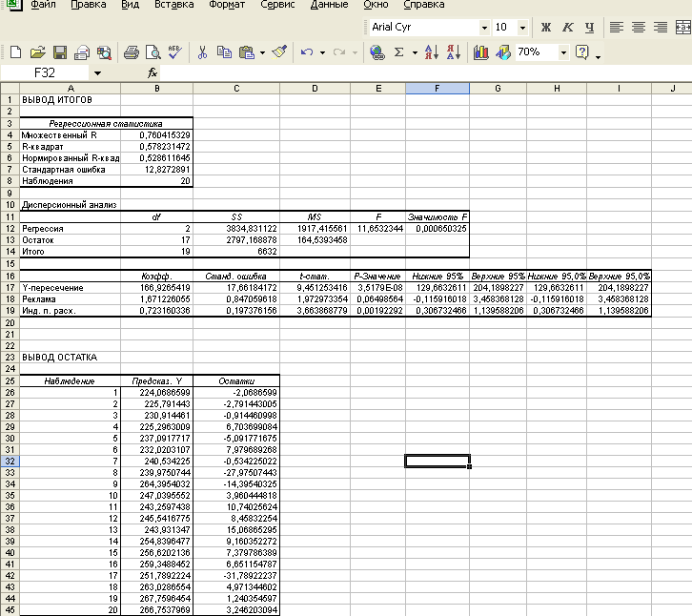
Task: Create a new workbook with the New icon
Action: coord(15,52)
